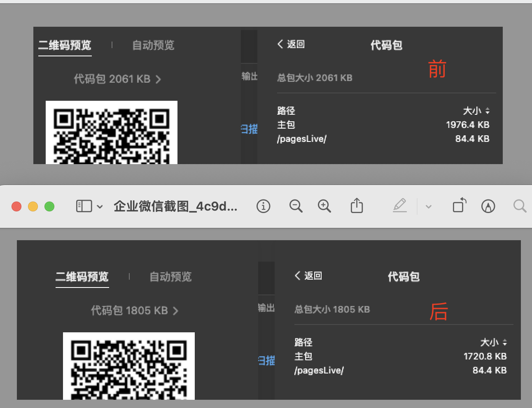Click the 1976.4 KB size value
The height and width of the screenshot is (408, 532).
pyautogui.click(x=468, y=125)
